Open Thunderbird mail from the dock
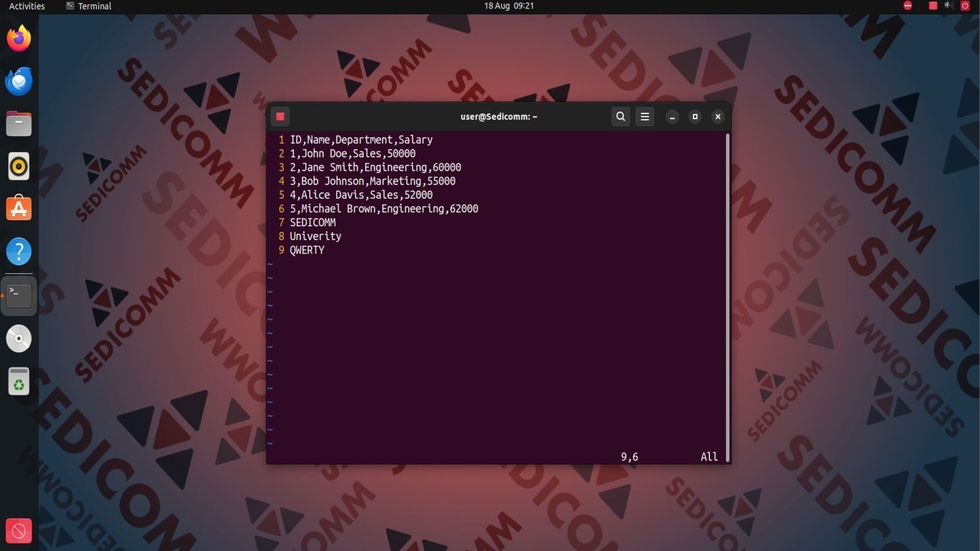Screen dimensions: 980x551 pyautogui.click(x=19, y=81)
